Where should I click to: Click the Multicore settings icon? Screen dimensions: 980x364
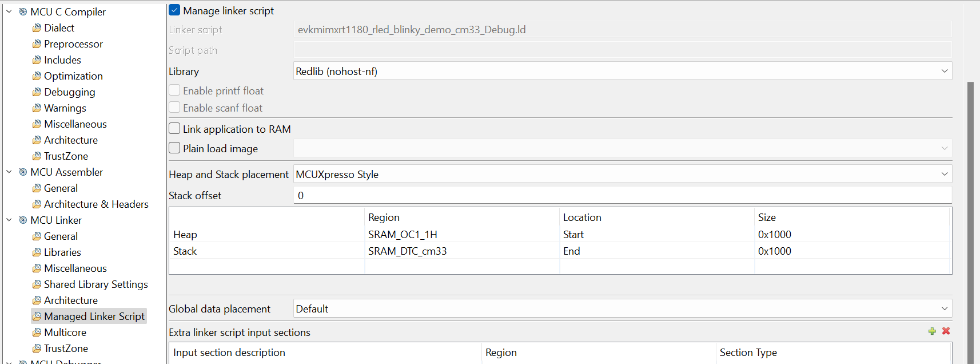point(37,333)
